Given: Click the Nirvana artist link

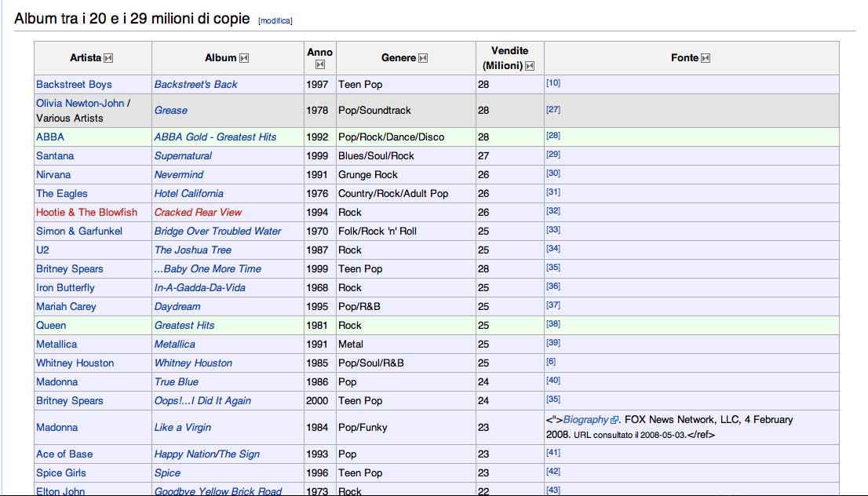Looking at the screenshot, I should pos(53,174).
